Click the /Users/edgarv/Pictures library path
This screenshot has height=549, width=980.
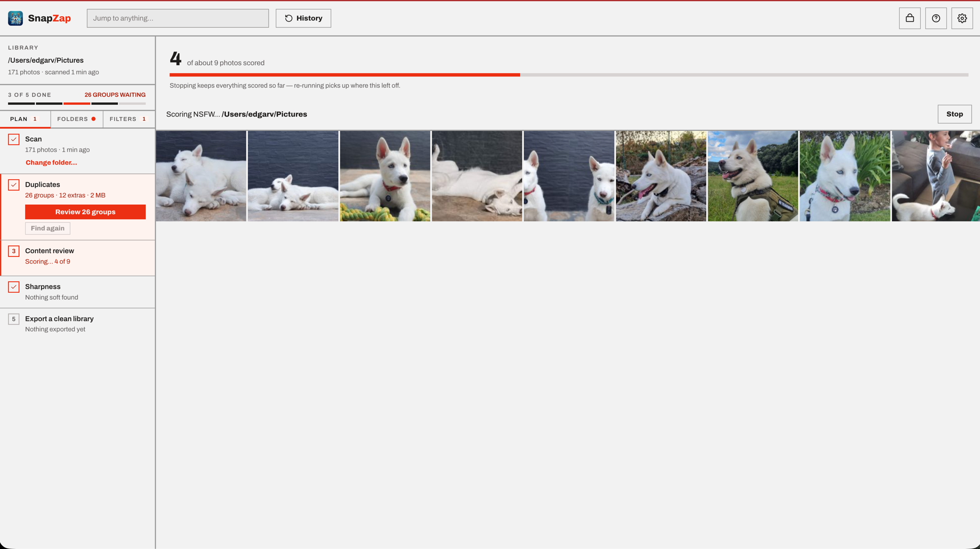tap(46, 60)
